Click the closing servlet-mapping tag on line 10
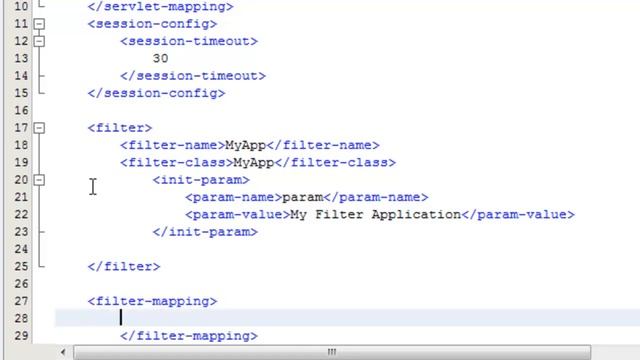This screenshot has height=360, width=640. click(160, 7)
